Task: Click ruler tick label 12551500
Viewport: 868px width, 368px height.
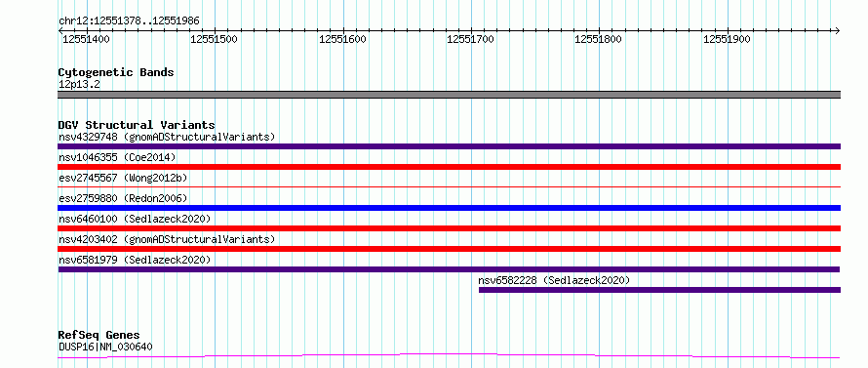Action: coord(214,39)
